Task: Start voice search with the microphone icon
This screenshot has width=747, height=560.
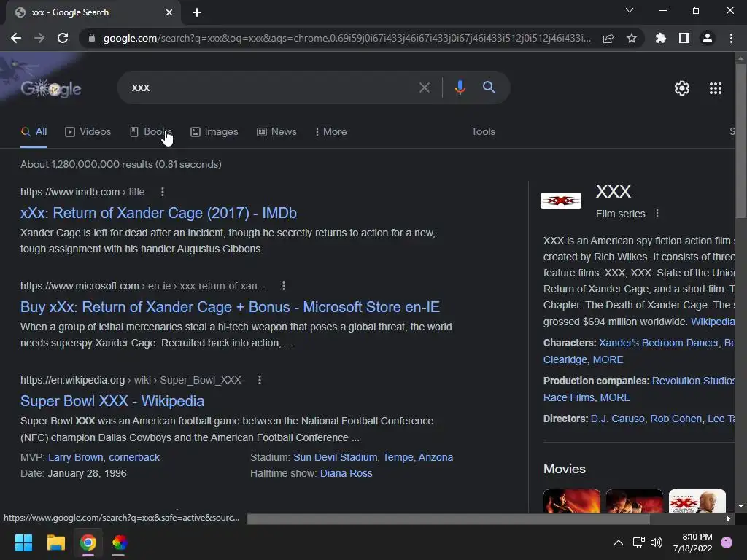Action: click(460, 87)
